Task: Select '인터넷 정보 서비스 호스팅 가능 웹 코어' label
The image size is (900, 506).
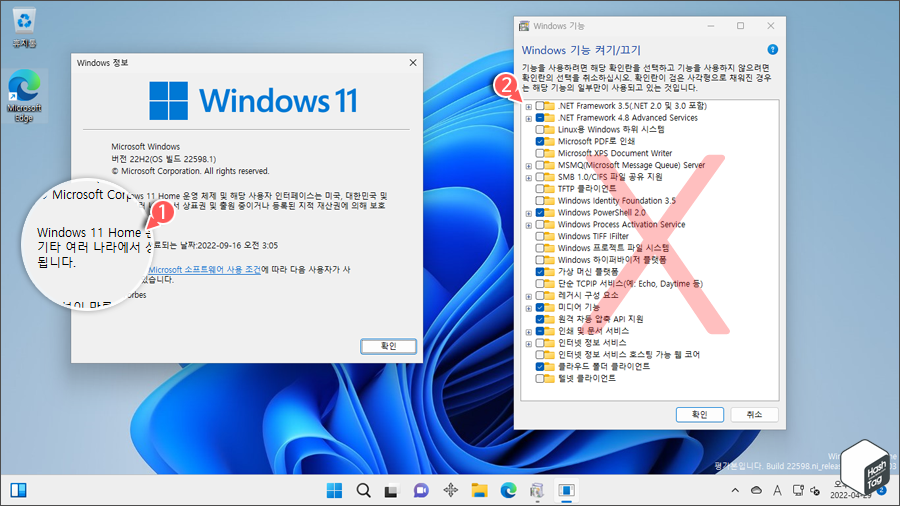Action: click(629, 355)
